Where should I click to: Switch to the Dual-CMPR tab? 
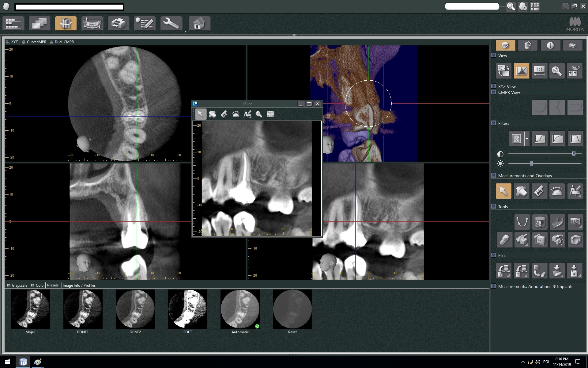[x=62, y=42]
